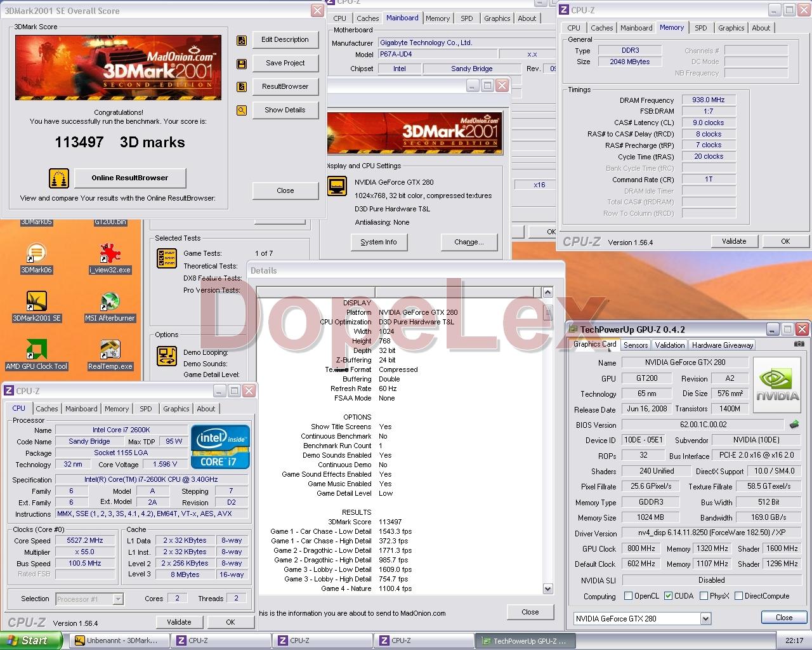The width and height of the screenshot is (812, 650).
Task: Click the Edit Description icon in 3DMark score window
Action: pos(242,40)
